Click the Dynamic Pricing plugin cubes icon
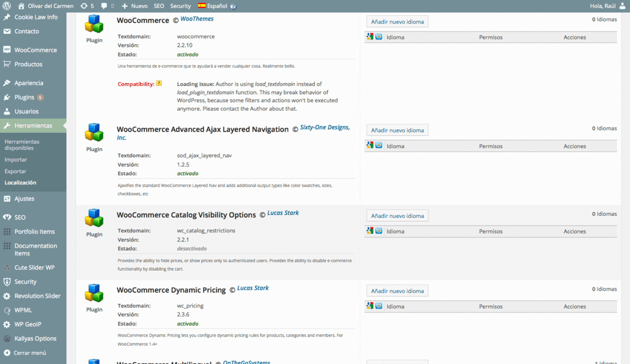This screenshot has width=630, height=364. point(94,293)
